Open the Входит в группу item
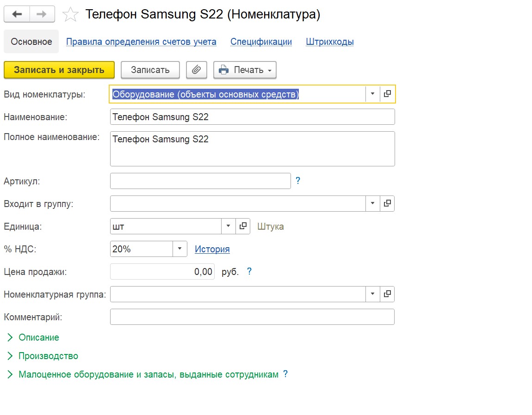The image size is (532, 415). click(x=387, y=203)
